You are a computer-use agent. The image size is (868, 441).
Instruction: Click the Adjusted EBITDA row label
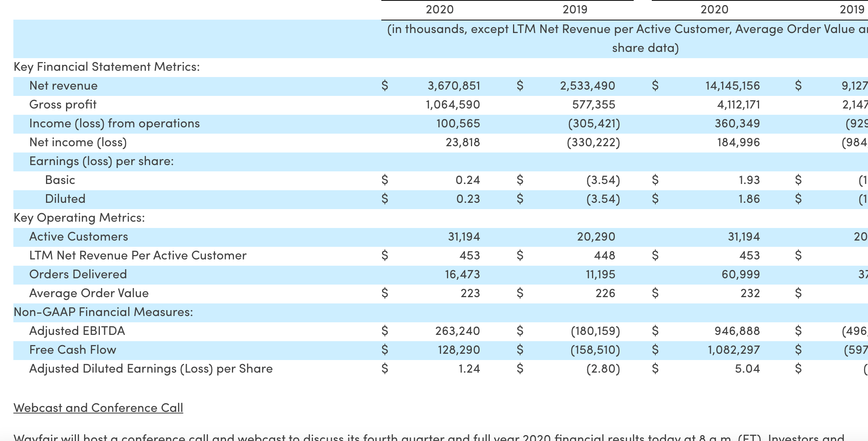coord(77,331)
